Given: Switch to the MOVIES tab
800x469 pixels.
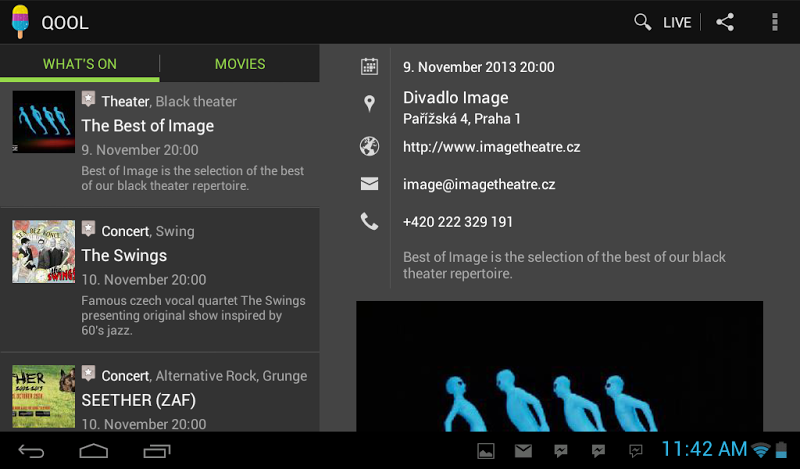Looking at the screenshot, I should pos(240,64).
